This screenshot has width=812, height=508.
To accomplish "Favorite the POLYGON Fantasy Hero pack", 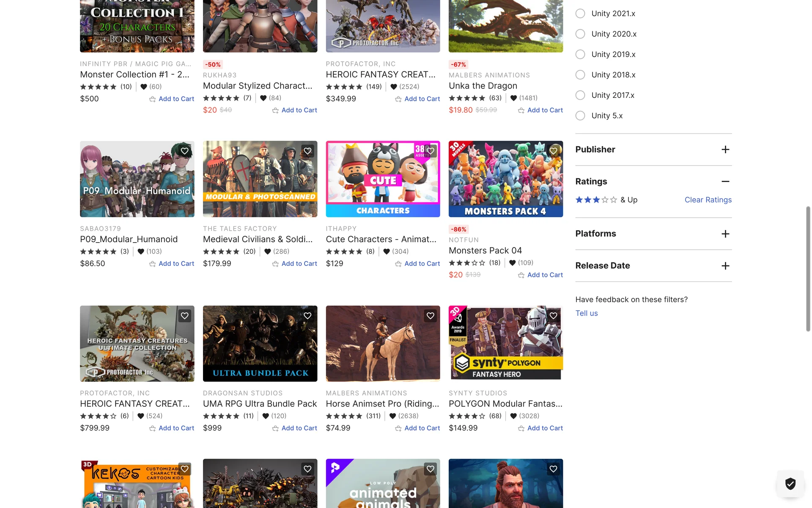I will [553, 316].
